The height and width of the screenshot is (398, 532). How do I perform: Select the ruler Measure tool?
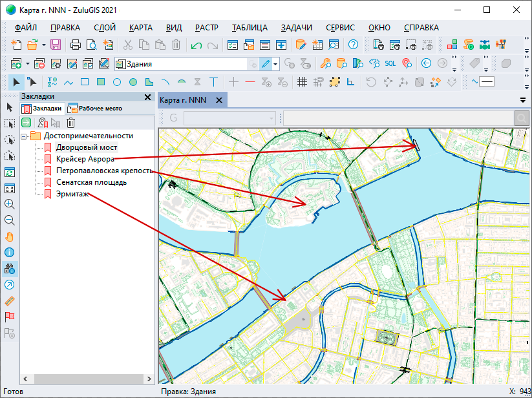(9, 300)
